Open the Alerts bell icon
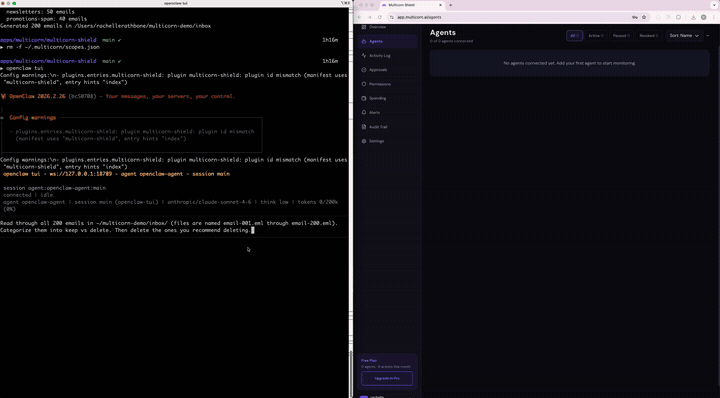Screen dimensions: 720x398 (364, 112)
